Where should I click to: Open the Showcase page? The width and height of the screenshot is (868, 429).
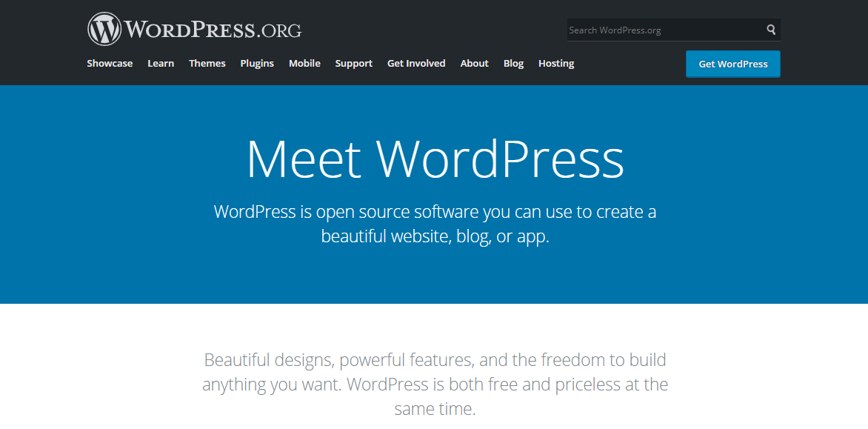[x=110, y=63]
